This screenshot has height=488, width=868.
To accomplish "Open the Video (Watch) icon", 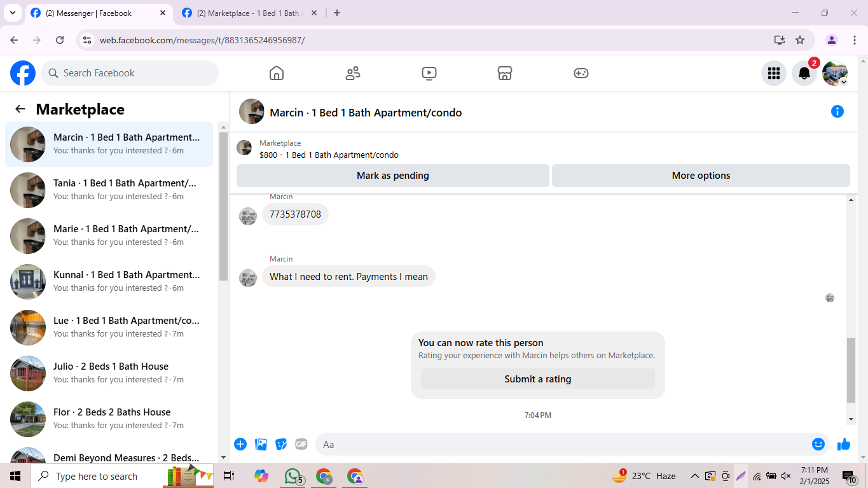I will (429, 73).
